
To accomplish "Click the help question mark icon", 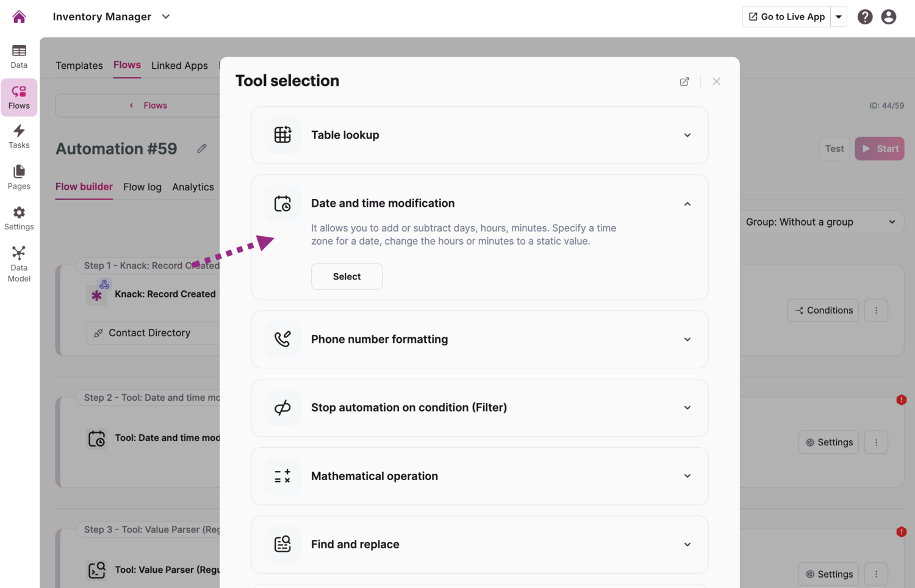I will tap(864, 17).
